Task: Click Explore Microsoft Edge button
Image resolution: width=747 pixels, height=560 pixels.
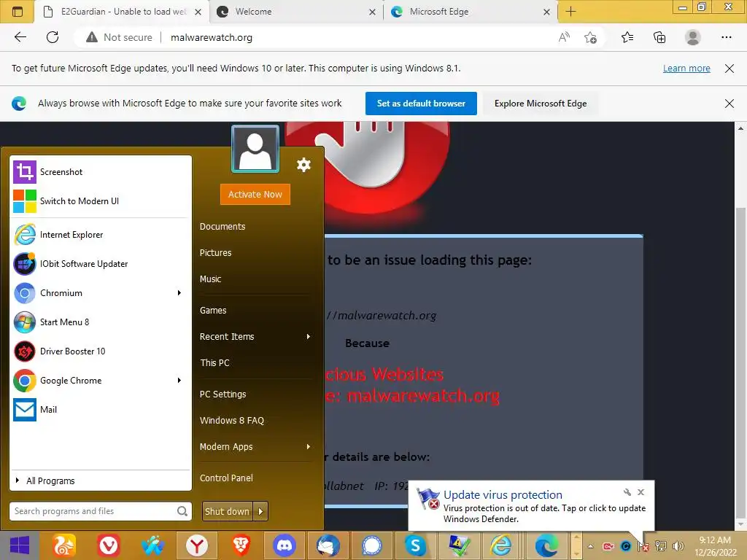Action: tap(541, 104)
